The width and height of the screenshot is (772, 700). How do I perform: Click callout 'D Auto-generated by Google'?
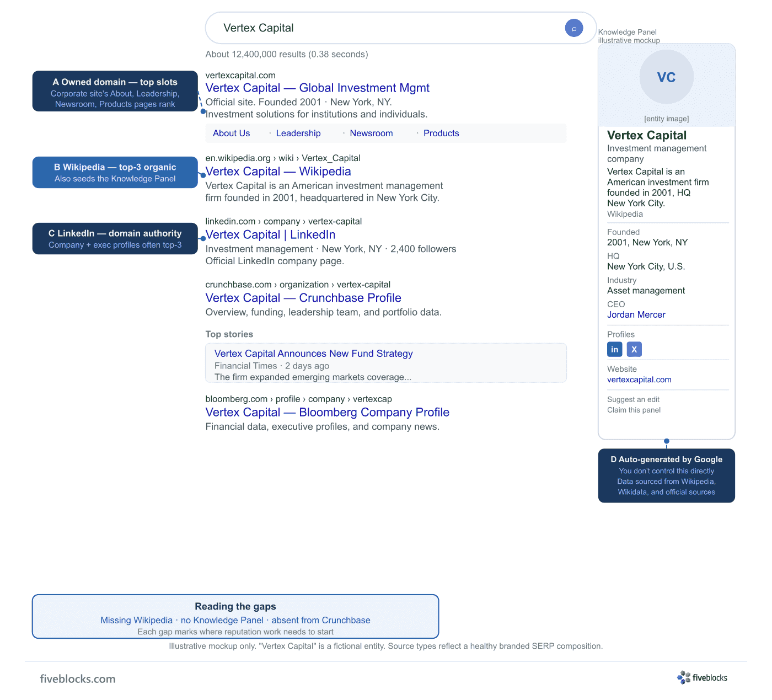pos(666,475)
